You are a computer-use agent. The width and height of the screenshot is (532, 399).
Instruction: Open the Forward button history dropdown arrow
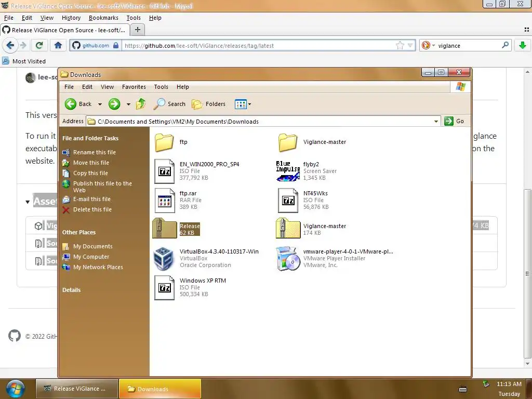128,104
